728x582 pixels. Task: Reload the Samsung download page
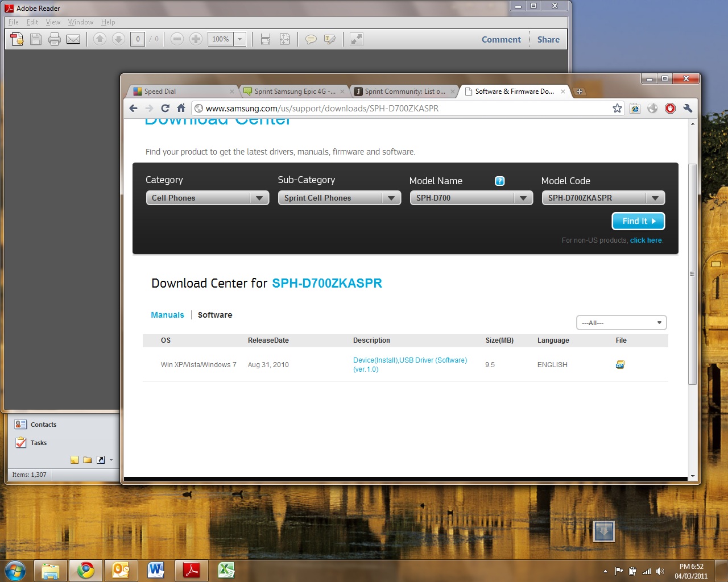click(x=165, y=109)
